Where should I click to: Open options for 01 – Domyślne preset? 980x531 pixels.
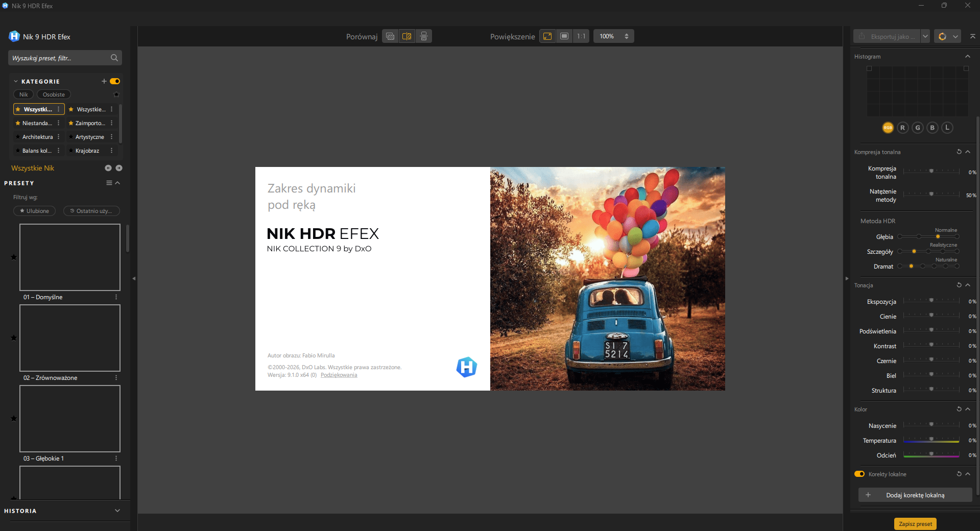116,297
